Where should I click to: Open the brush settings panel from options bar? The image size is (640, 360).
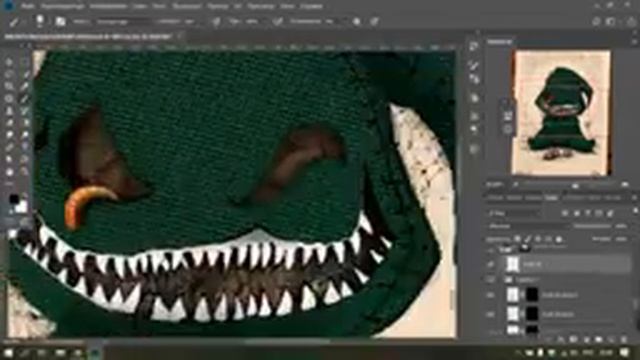60,21
